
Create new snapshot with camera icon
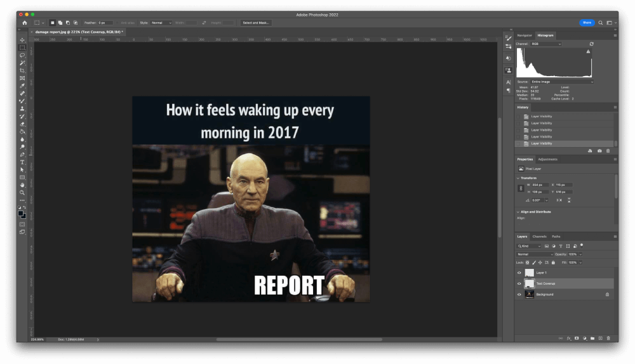point(599,151)
